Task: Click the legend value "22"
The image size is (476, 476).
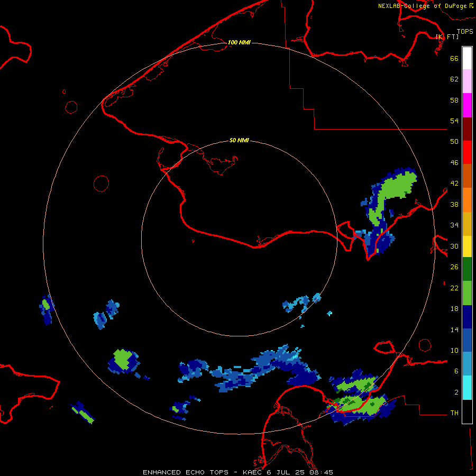Action: [454, 288]
